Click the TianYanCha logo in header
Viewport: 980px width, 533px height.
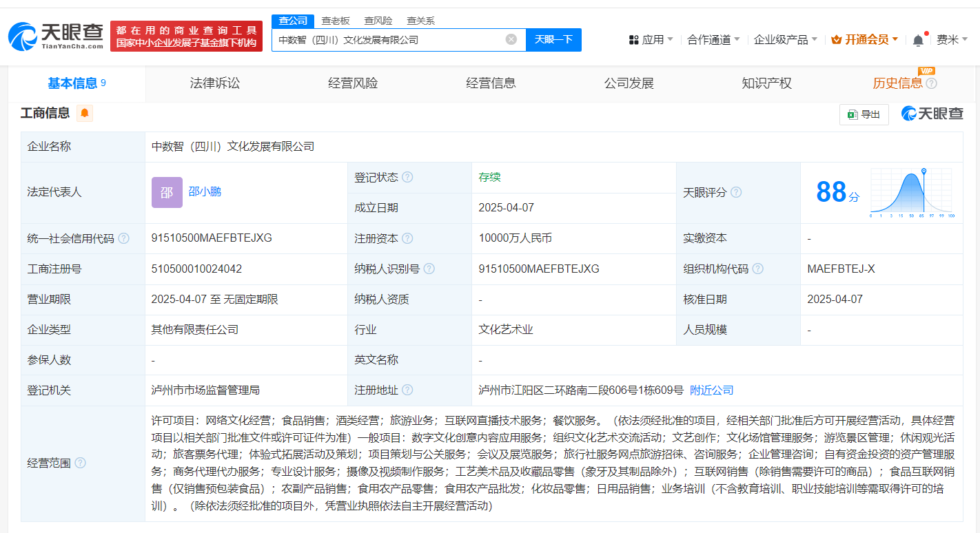click(56, 36)
